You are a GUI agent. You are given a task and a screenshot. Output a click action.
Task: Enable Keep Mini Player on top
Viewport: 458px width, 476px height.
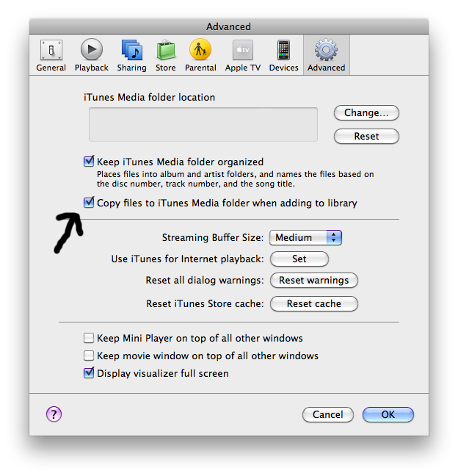89,338
